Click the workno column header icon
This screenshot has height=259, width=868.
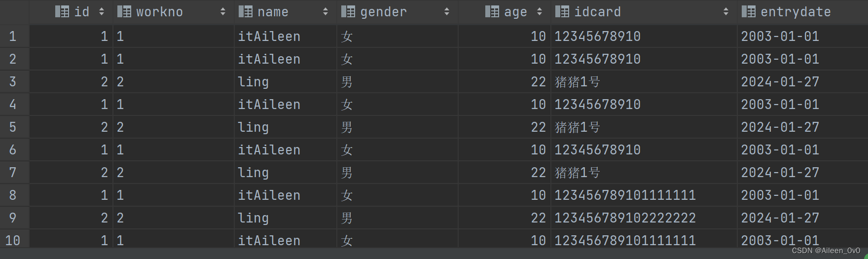point(124,12)
